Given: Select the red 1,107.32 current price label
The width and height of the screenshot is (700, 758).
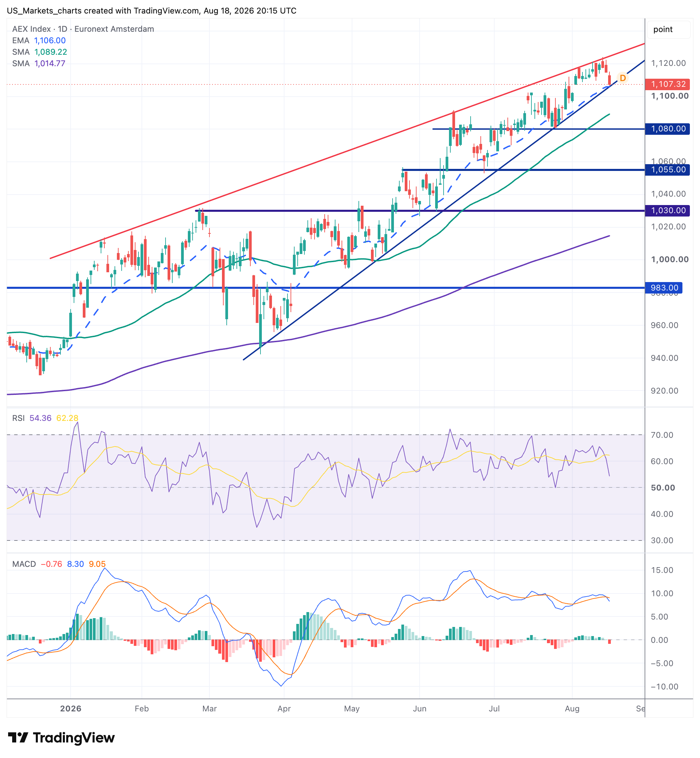Looking at the screenshot, I should tap(668, 84).
